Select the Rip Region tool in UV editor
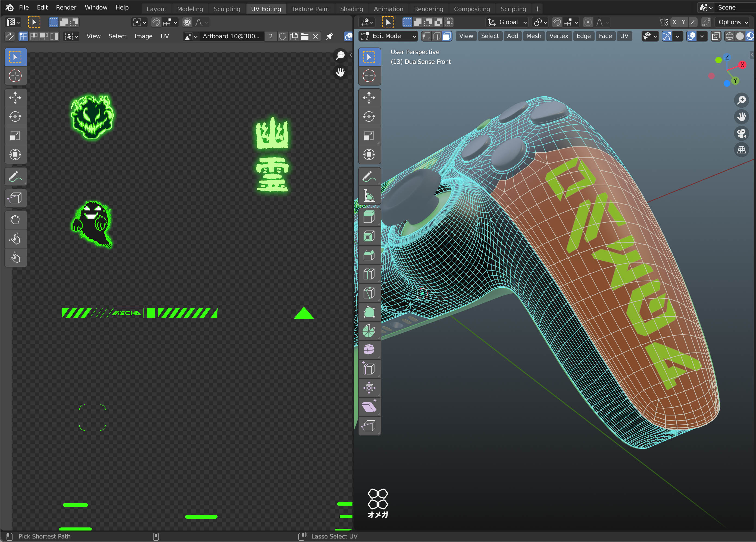The width and height of the screenshot is (756, 542). [x=15, y=198]
